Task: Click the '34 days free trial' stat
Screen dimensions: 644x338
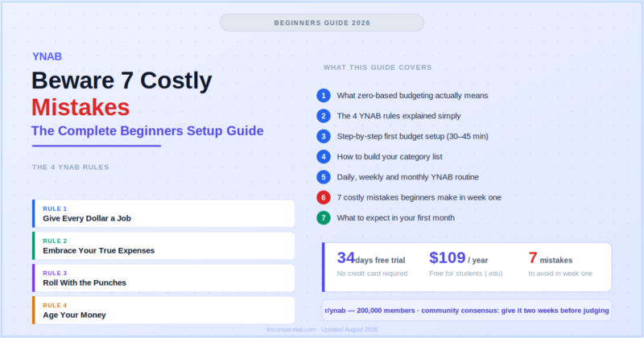Action: [x=371, y=258]
